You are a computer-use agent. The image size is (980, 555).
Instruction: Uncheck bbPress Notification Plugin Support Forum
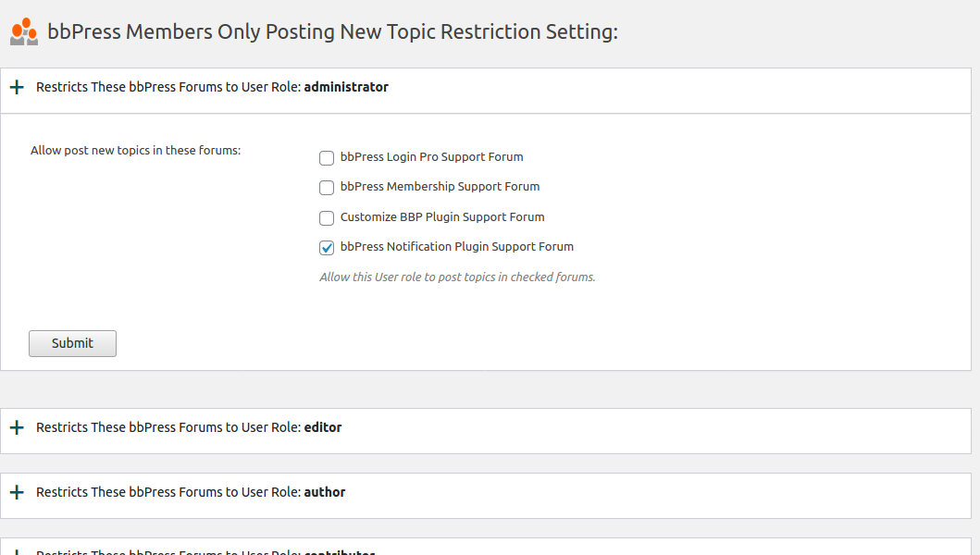click(326, 247)
